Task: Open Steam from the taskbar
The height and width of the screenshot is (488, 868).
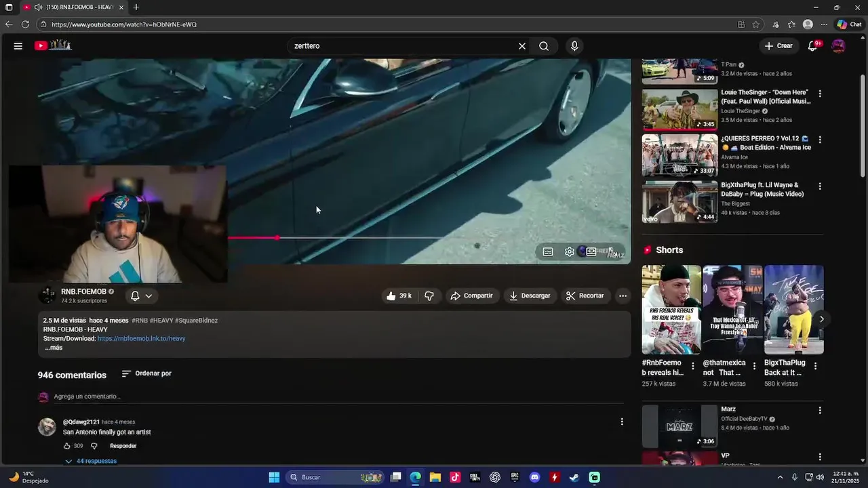Action: 574,477
